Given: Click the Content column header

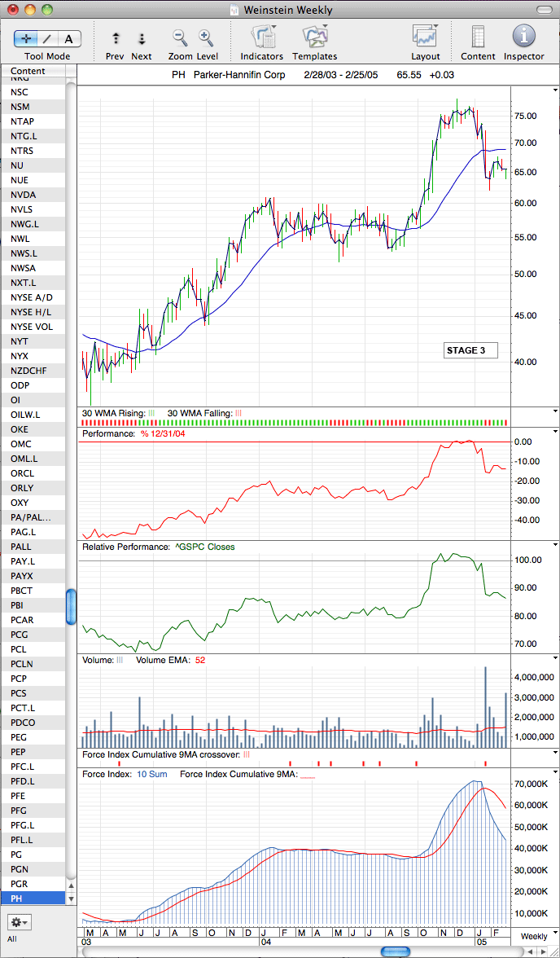Looking at the screenshot, I should [33, 71].
